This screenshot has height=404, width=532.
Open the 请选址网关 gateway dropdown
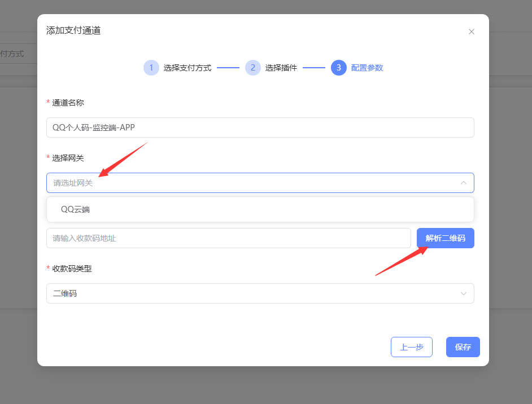[x=260, y=183]
